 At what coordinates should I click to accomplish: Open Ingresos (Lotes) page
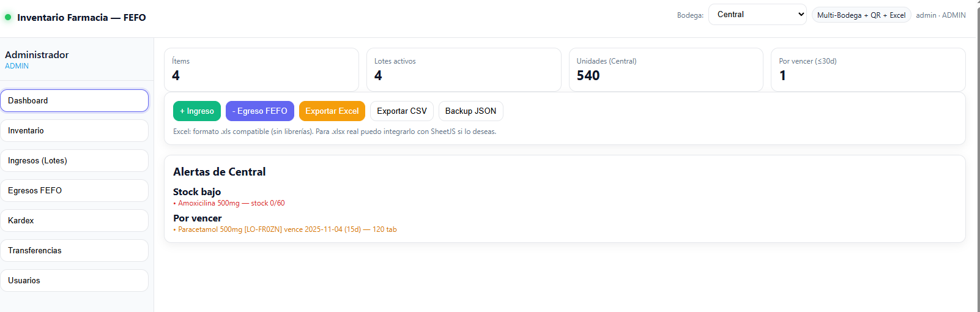[74, 161]
